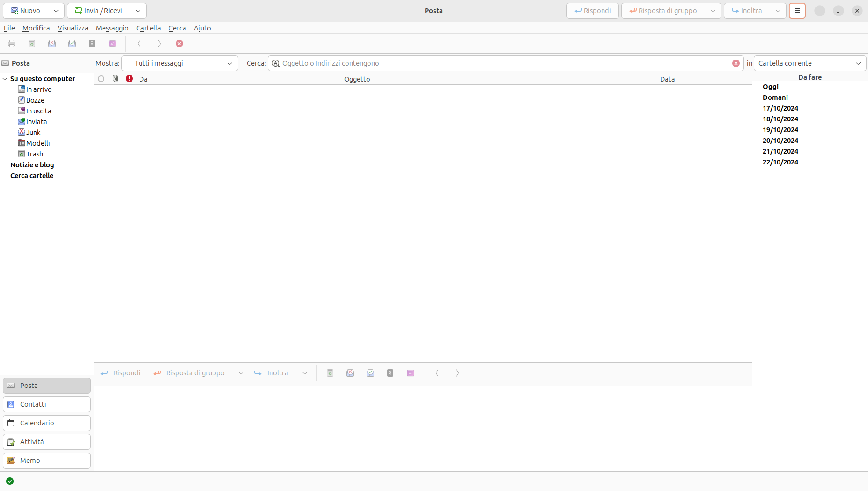Click the delete message icon in the preview toolbar
This screenshot has width=868, height=491.
[330, 373]
